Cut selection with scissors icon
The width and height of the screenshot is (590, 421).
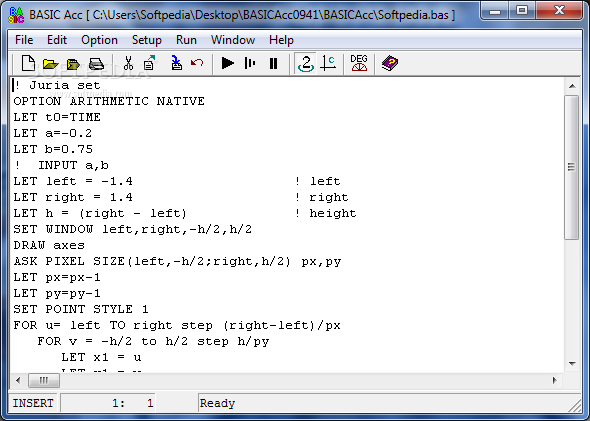(x=128, y=63)
